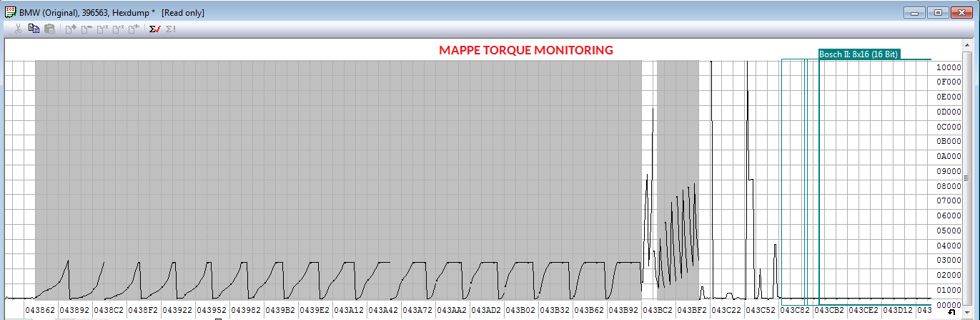Click the sigma exclamation checksum icon

click(x=171, y=29)
